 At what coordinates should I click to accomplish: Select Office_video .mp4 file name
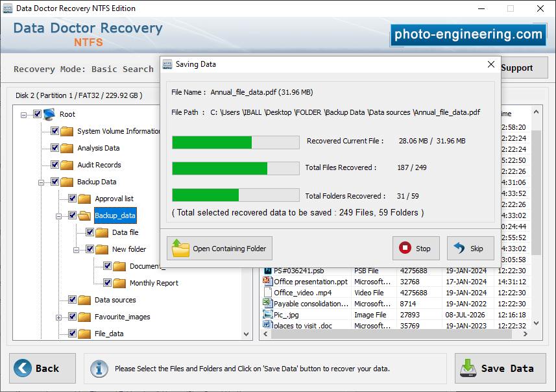[x=303, y=293]
